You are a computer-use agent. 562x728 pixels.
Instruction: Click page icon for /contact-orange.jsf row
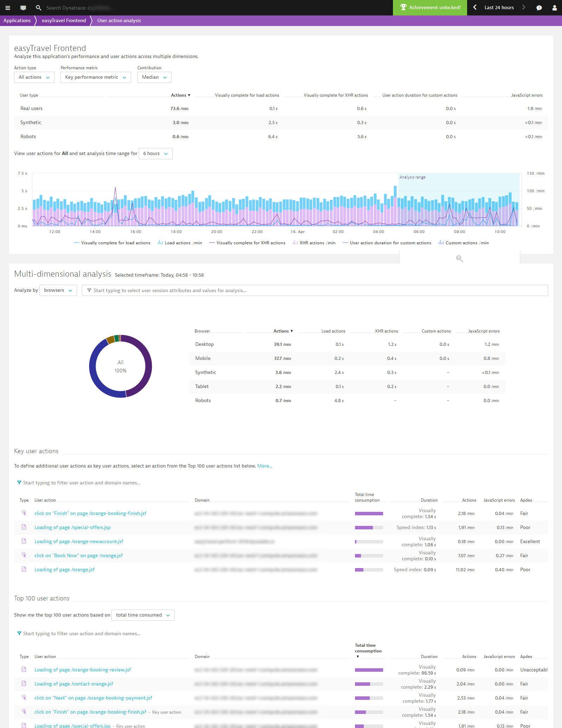click(24, 683)
